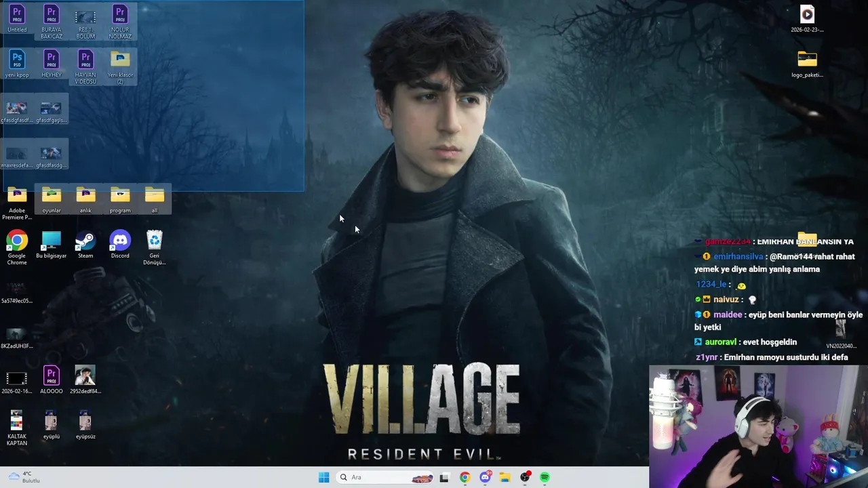Open the 4°C Bulutlu weather widget
The image size is (868, 488).
[24, 477]
